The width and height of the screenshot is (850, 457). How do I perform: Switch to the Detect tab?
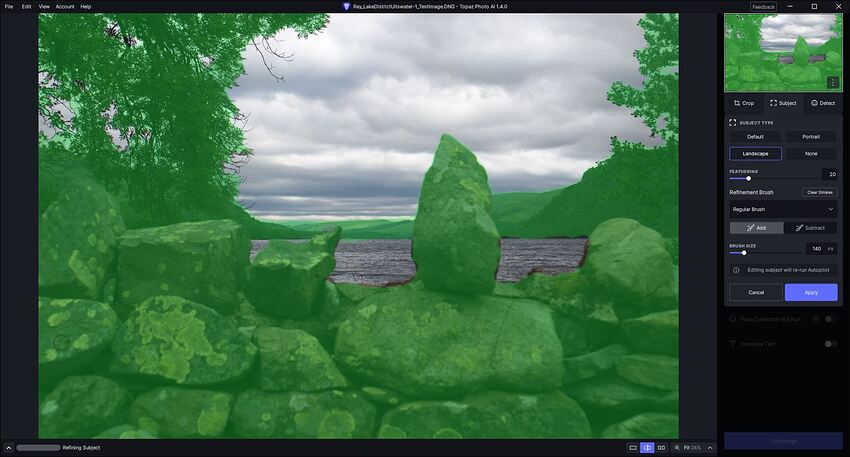[823, 103]
